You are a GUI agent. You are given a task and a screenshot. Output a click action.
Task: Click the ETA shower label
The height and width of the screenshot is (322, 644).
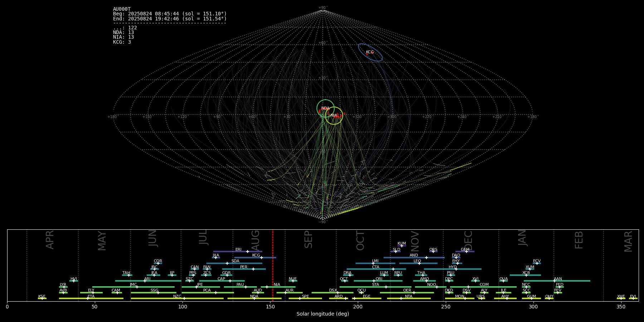click(91, 297)
